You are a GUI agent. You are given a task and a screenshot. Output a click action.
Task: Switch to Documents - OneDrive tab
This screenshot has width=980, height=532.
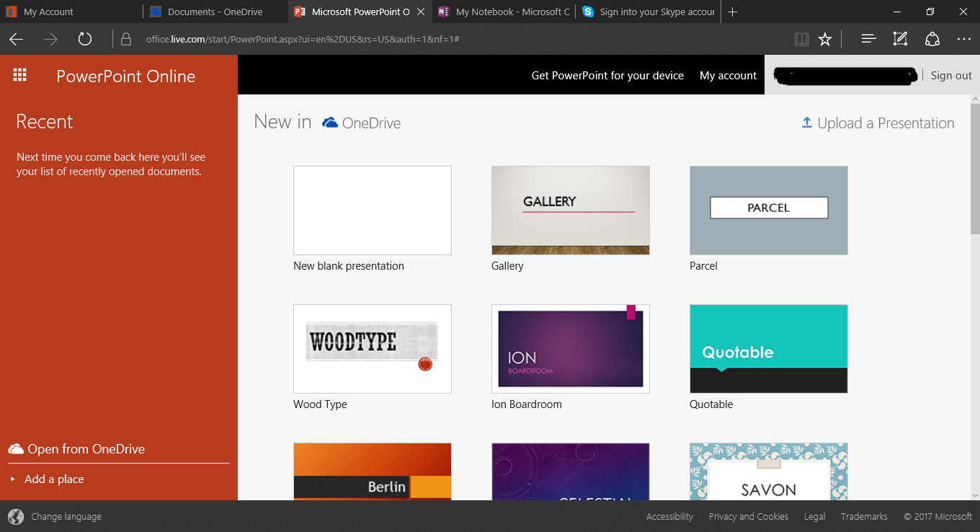pos(215,12)
